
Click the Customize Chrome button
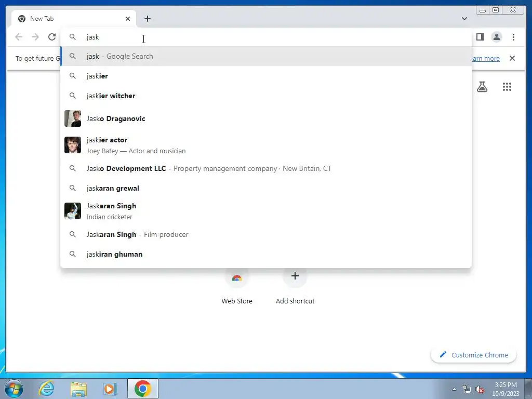point(474,355)
